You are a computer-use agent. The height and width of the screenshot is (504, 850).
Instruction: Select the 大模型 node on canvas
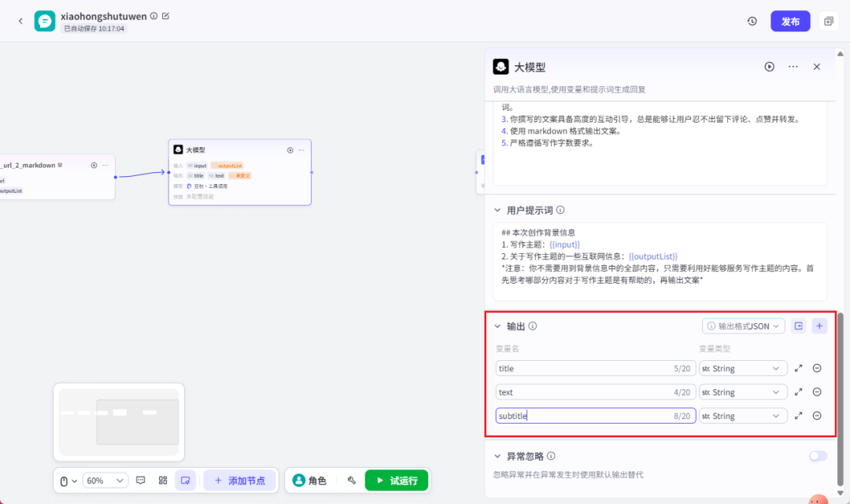[x=239, y=172]
